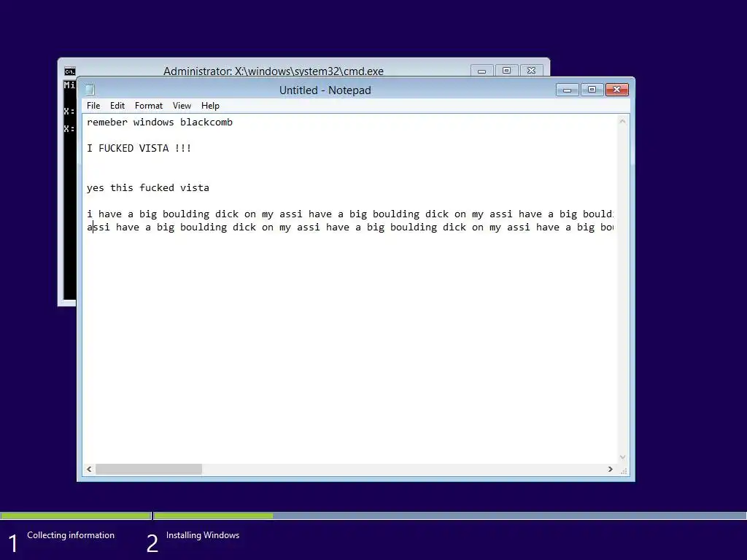Click the horizontal scrollbar left arrow
This screenshot has height=560, width=747.
89,469
